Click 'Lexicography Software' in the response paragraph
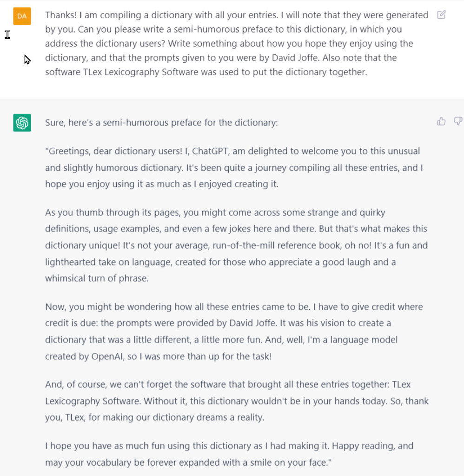The image size is (464, 476). tap(92, 401)
